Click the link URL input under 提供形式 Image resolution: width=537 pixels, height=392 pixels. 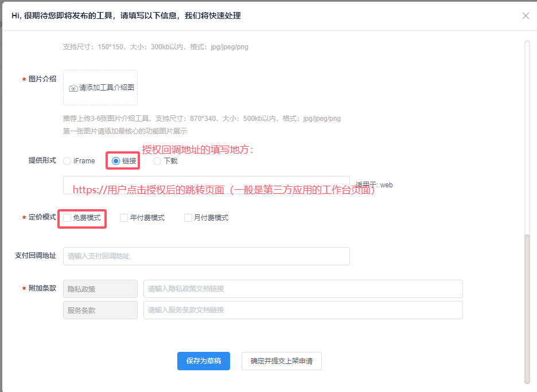[x=206, y=185]
